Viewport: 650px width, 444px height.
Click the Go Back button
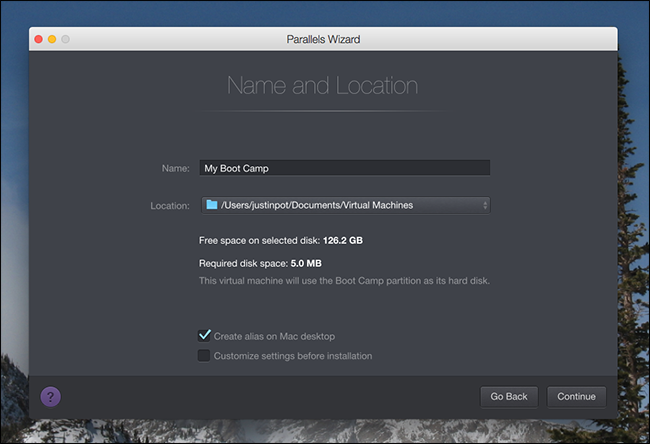coord(509,397)
